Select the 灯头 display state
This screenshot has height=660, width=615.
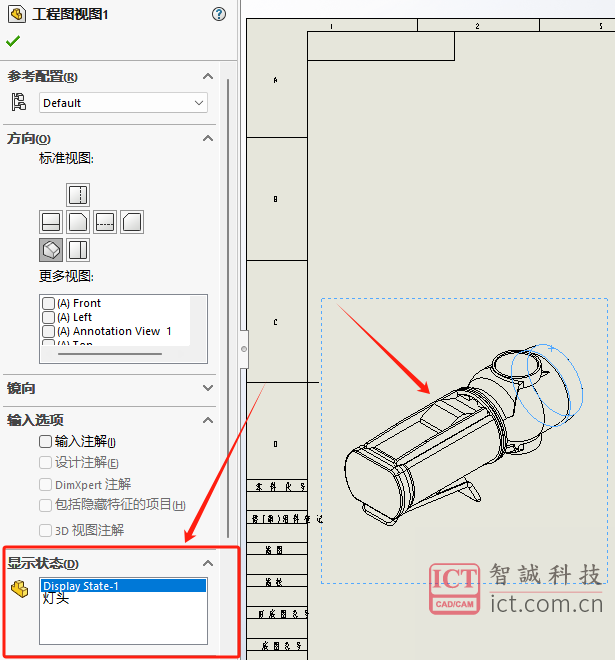(56, 598)
